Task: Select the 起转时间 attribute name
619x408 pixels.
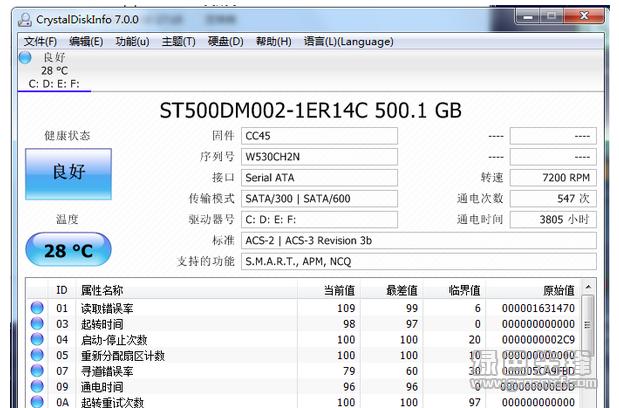Action: [102, 324]
